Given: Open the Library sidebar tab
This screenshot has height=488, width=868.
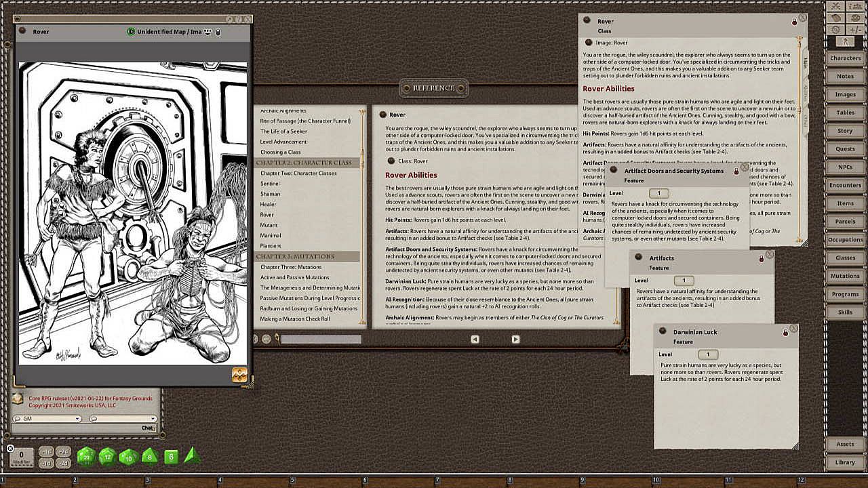Looking at the screenshot, I should coord(845,462).
